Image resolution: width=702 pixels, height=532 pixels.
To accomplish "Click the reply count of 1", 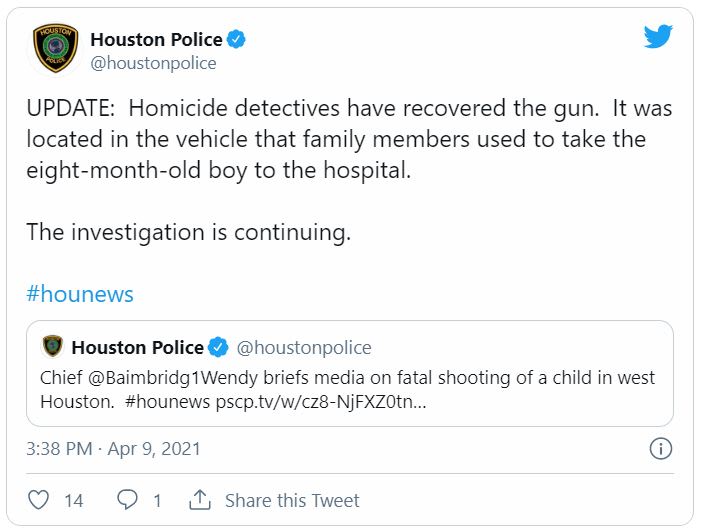I will [x=157, y=500].
